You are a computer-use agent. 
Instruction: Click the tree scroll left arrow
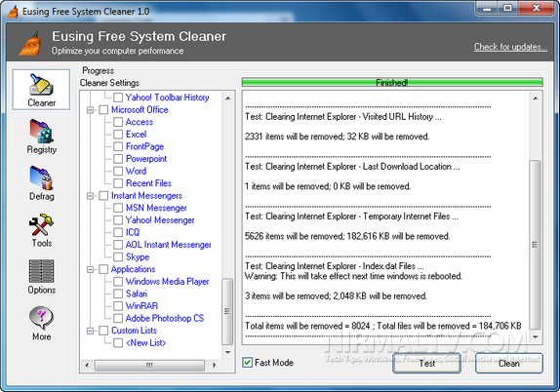click(x=87, y=365)
